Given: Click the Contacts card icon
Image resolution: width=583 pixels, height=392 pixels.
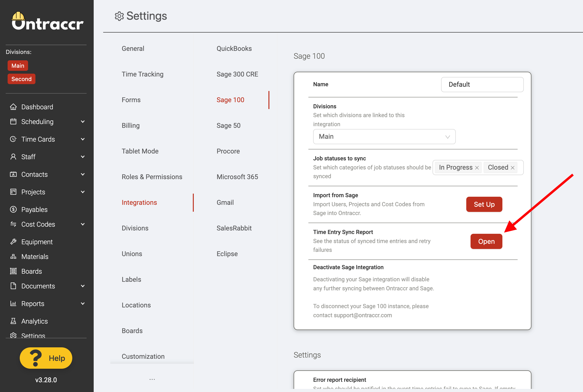Looking at the screenshot, I should tap(13, 174).
